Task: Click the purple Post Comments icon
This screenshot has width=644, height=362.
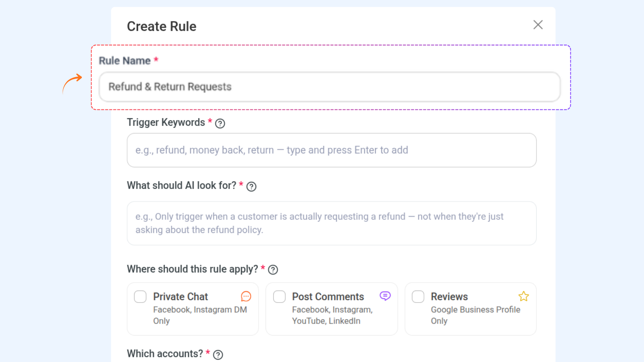Action: (385, 296)
